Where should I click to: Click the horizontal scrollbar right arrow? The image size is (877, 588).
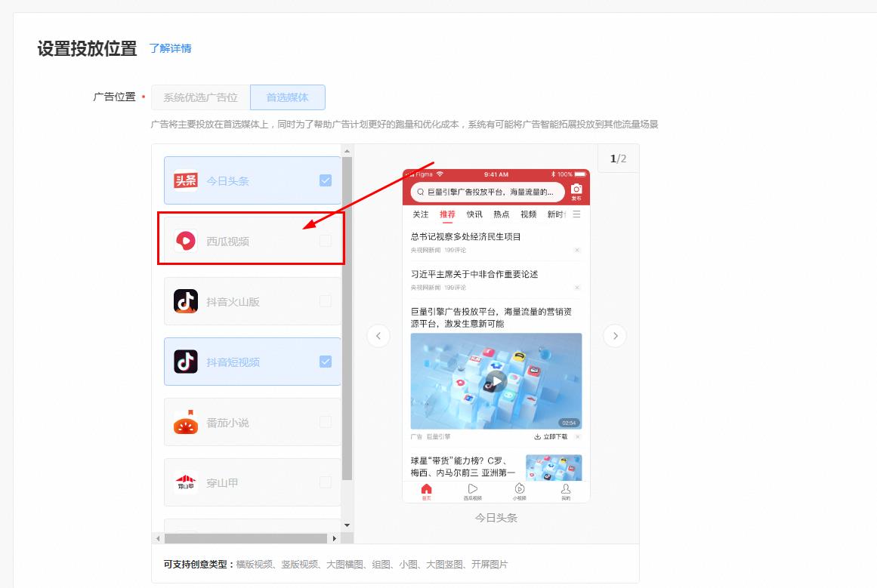335,538
